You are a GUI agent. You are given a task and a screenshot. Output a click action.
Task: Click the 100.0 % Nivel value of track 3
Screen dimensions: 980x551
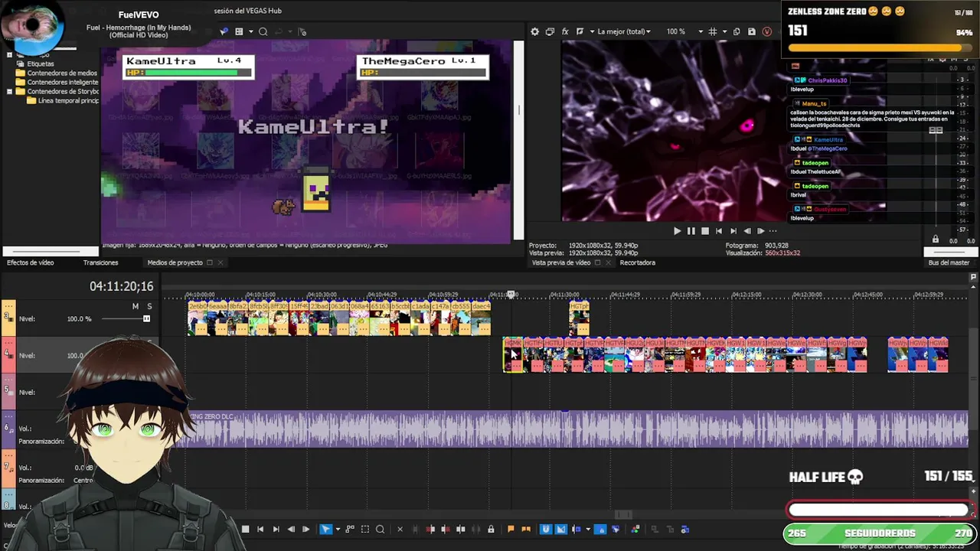tap(78, 318)
